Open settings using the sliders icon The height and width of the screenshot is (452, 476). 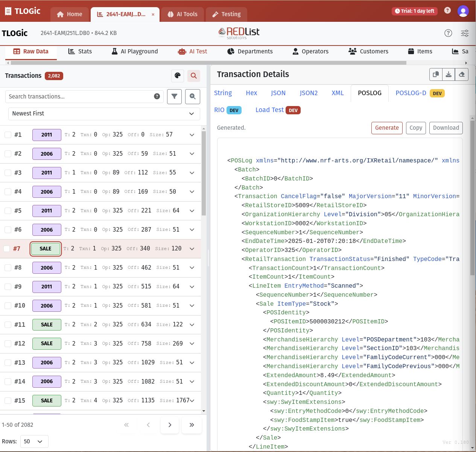pyautogui.click(x=465, y=33)
